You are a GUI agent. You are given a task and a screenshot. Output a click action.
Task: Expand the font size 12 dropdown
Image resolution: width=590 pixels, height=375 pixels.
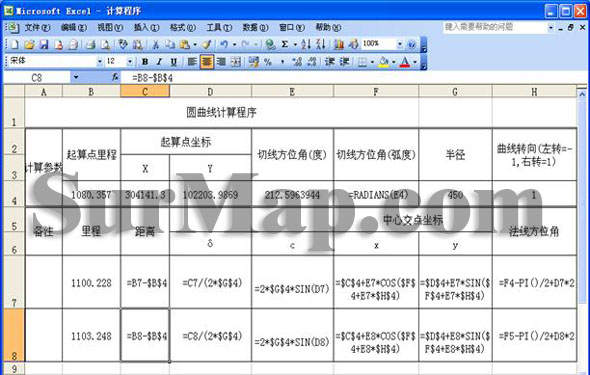point(130,61)
